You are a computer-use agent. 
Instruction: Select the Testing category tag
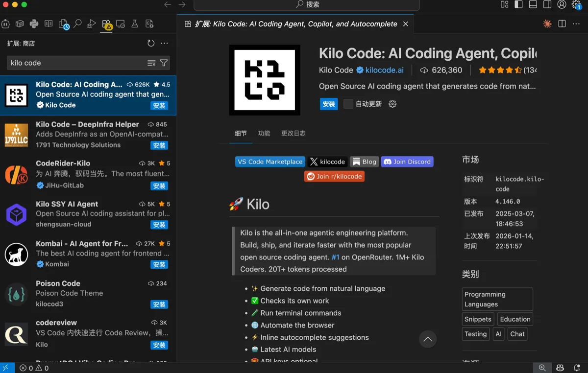tap(476, 334)
